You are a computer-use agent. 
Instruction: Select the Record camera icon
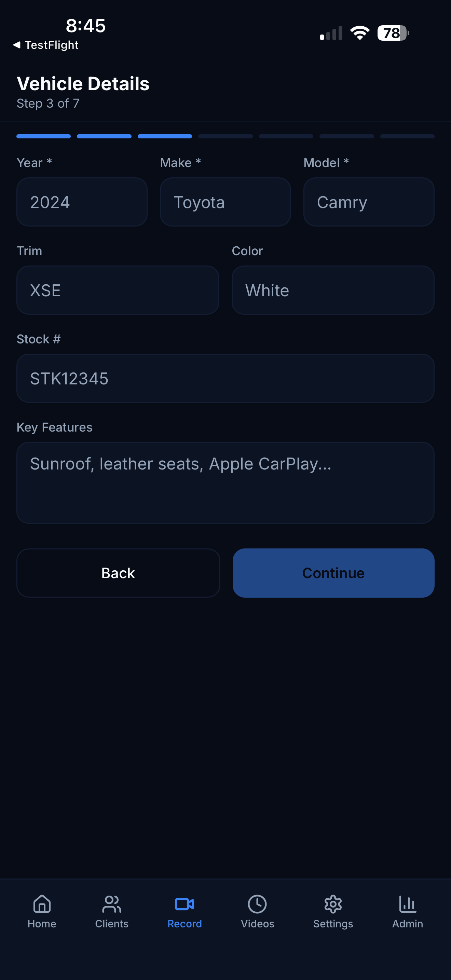(184, 904)
